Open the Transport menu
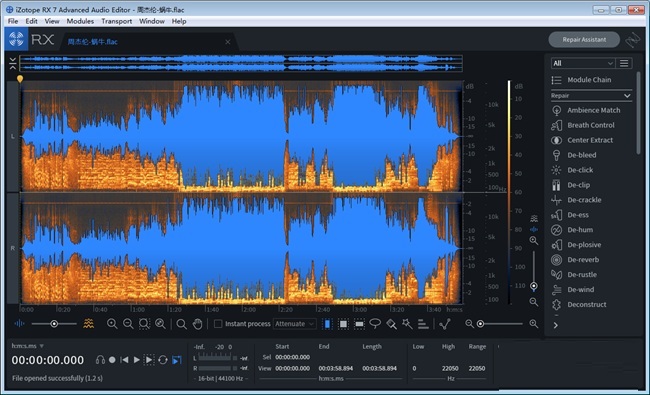 coord(116,21)
